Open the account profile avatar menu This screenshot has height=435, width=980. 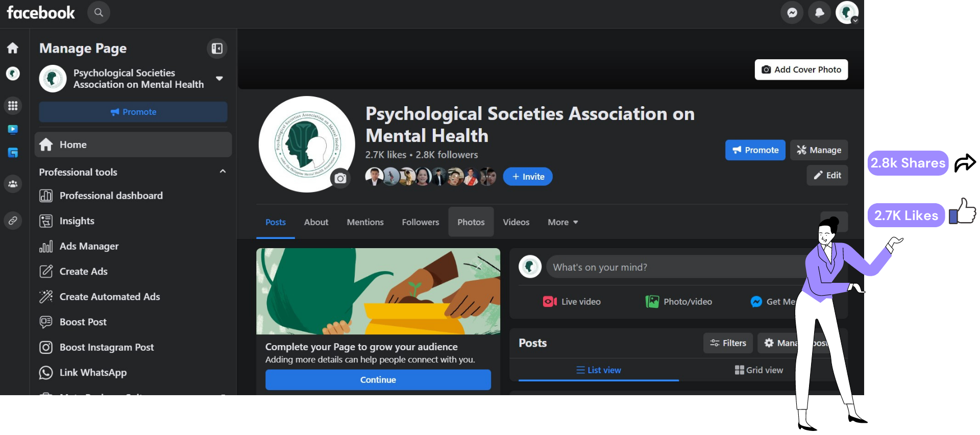(847, 13)
